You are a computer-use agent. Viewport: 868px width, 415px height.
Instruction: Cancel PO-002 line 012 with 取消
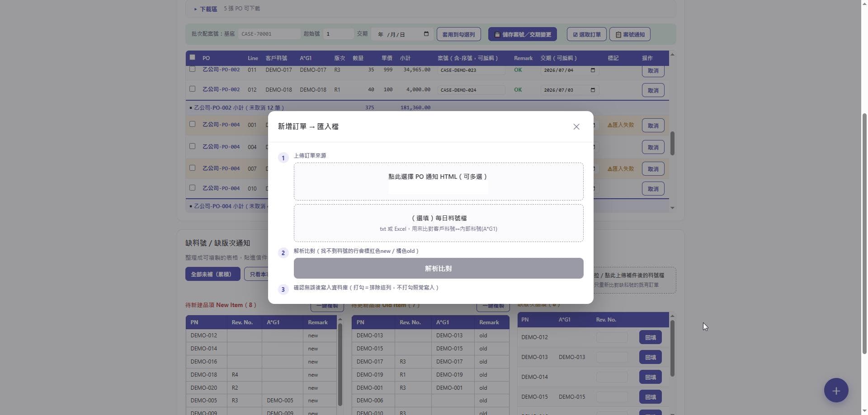pos(653,90)
